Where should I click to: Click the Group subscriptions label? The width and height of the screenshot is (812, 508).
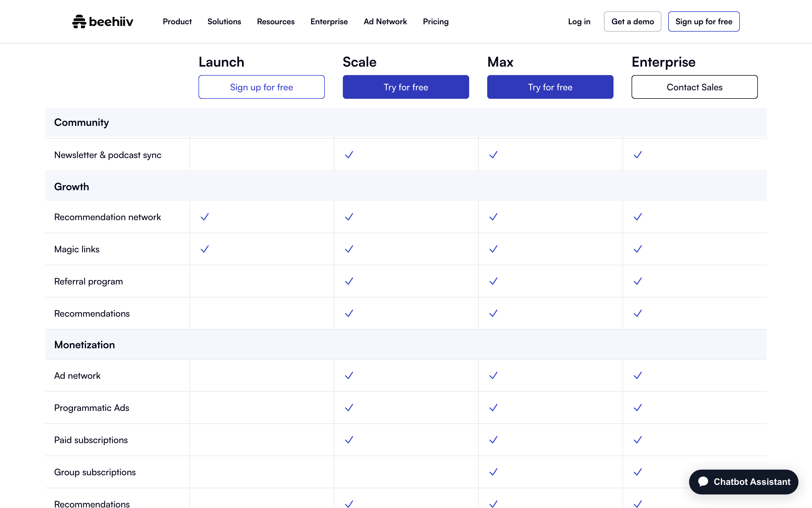tap(95, 472)
